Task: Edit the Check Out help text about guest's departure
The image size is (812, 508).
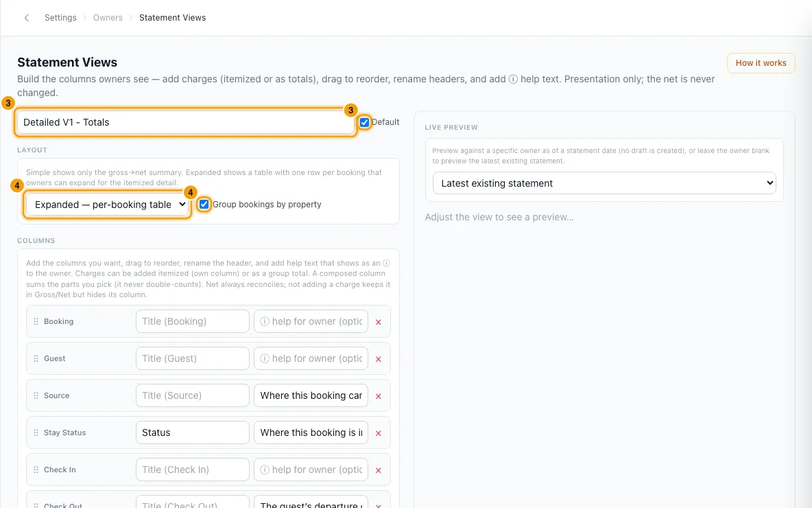Action: pos(311,503)
